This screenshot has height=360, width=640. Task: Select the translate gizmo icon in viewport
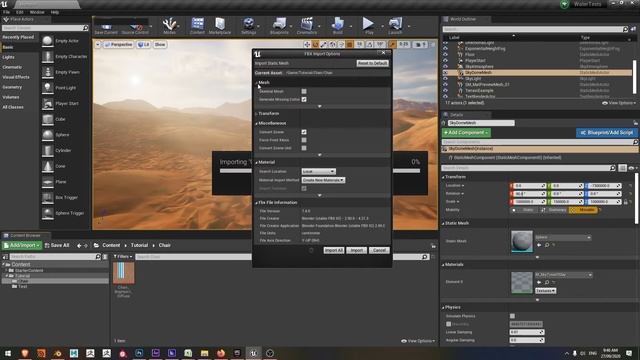coord(307,44)
